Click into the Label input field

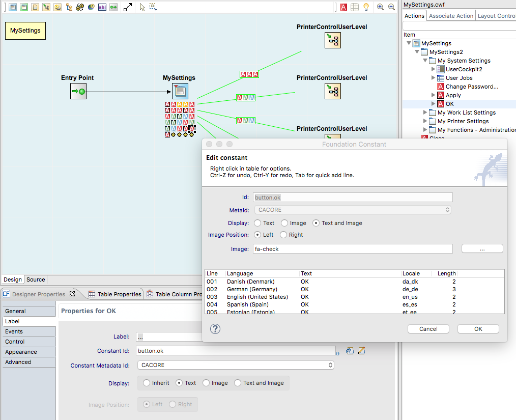click(169, 337)
